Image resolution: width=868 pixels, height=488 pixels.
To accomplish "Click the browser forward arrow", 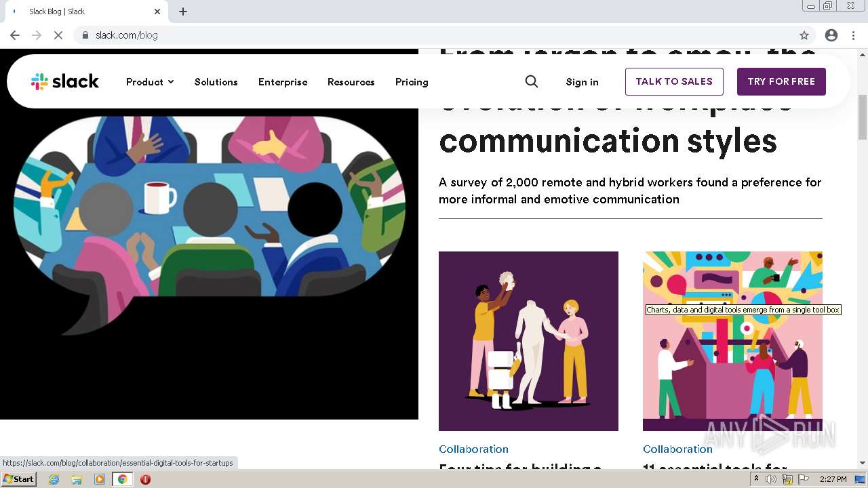I will [37, 35].
